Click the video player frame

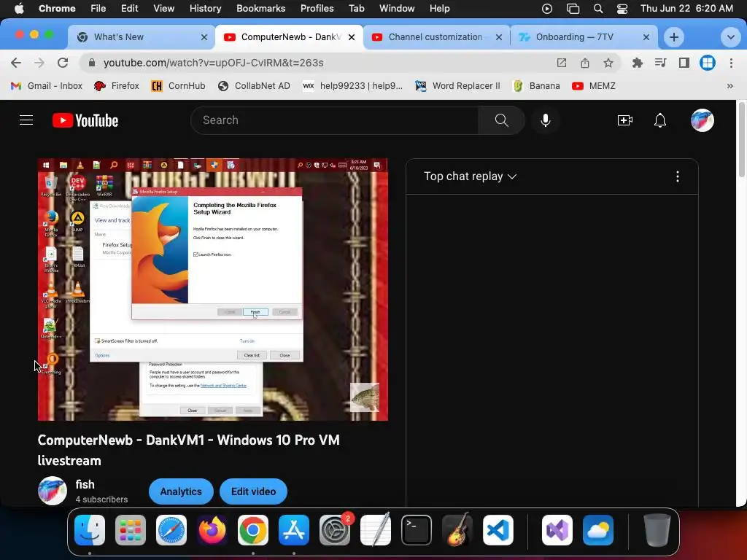point(213,289)
